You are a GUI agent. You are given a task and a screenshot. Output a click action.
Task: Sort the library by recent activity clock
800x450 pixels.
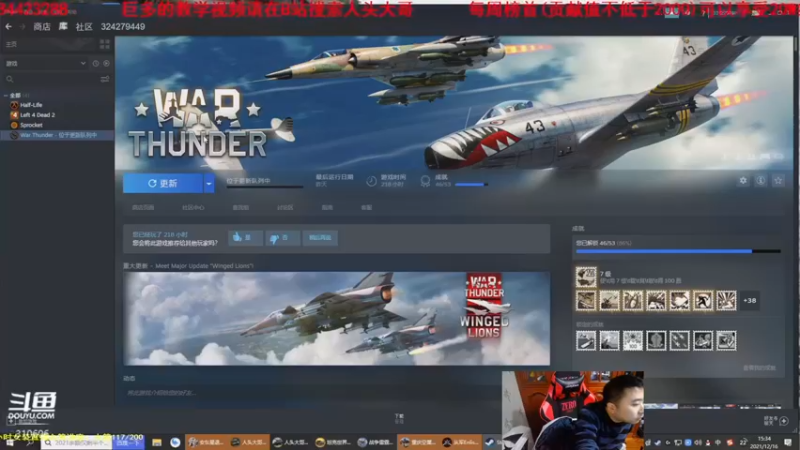(95, 63)
